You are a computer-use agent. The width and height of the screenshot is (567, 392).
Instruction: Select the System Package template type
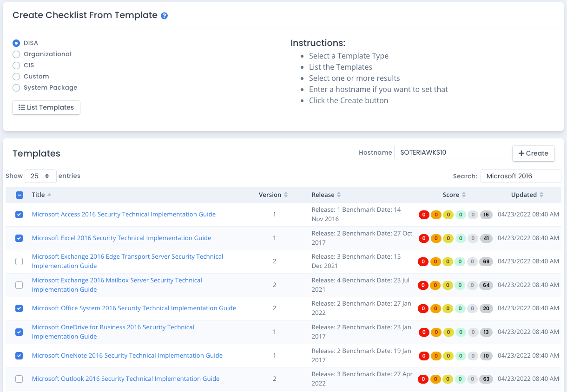point(16,88)
